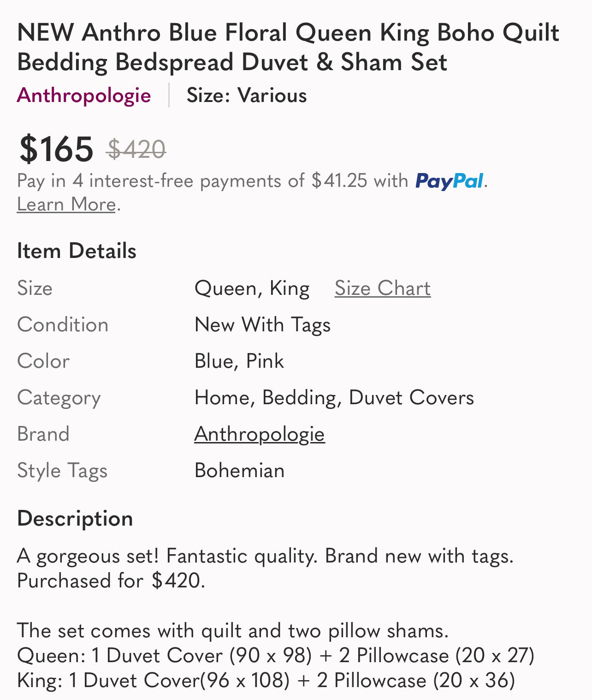Click the $165 current price

pos(56,149)
